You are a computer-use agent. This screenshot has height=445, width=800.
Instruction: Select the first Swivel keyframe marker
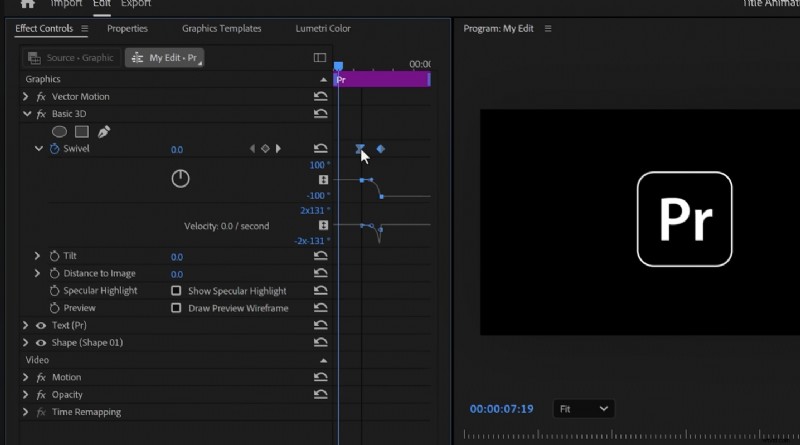(360, 149)
